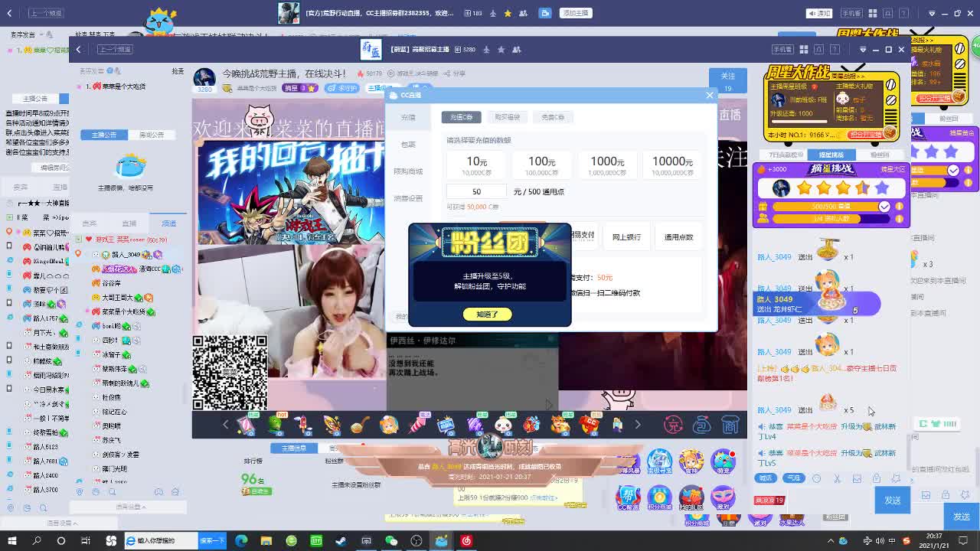Open the 摘星挑战 tab
This screenshot has height=551, width=980.
click(x=831, y=155)
